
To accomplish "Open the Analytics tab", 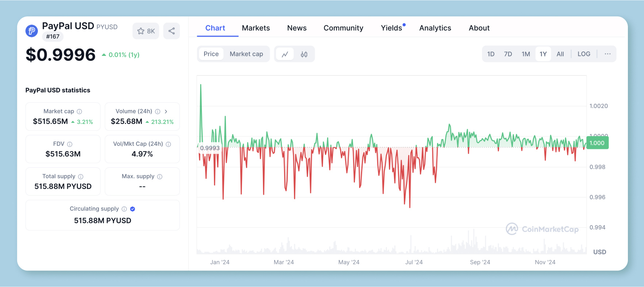I will click(435, 28).
